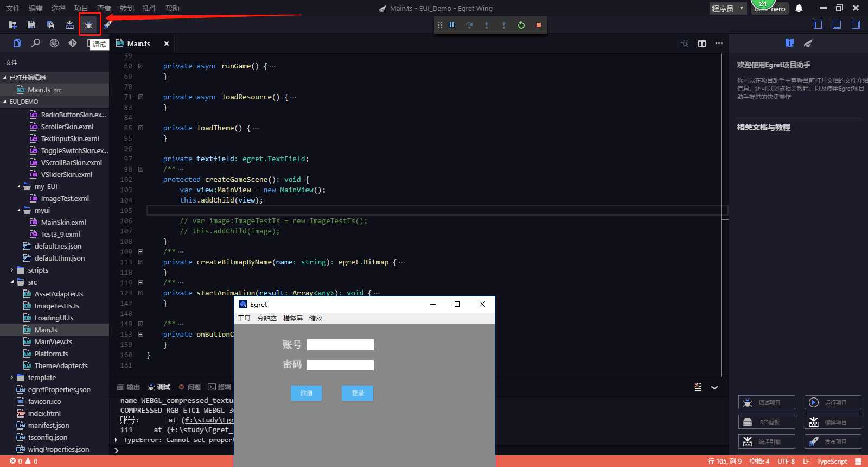
Task: Open MainView.ts in the file tree
Action: coord(54,342)
